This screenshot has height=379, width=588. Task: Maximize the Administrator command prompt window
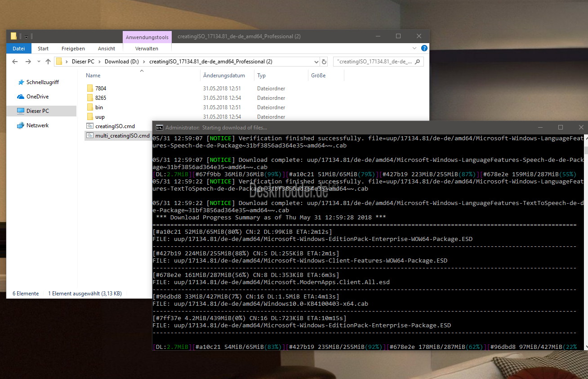coord(561,128)
